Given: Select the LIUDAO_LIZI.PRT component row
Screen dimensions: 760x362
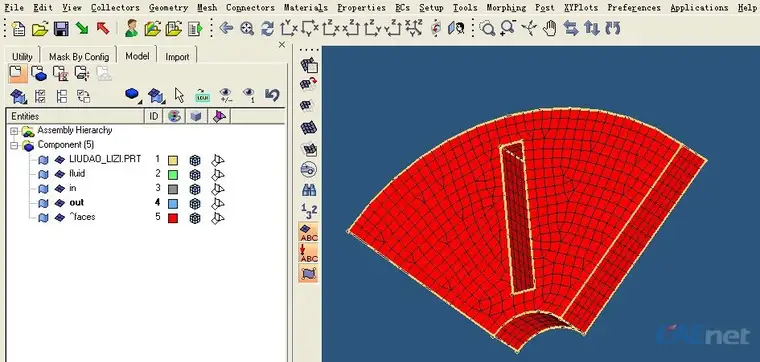Looking at the screenshot, I should coord(105,159).
